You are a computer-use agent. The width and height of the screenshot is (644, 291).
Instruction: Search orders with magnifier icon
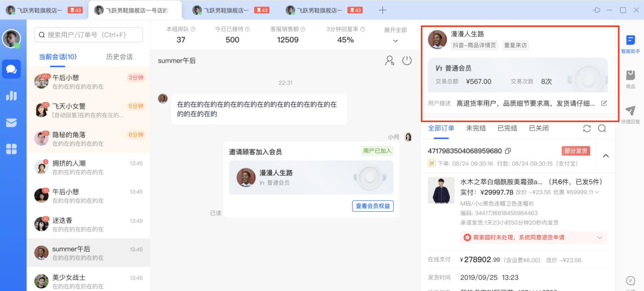[x=602, y=128]
